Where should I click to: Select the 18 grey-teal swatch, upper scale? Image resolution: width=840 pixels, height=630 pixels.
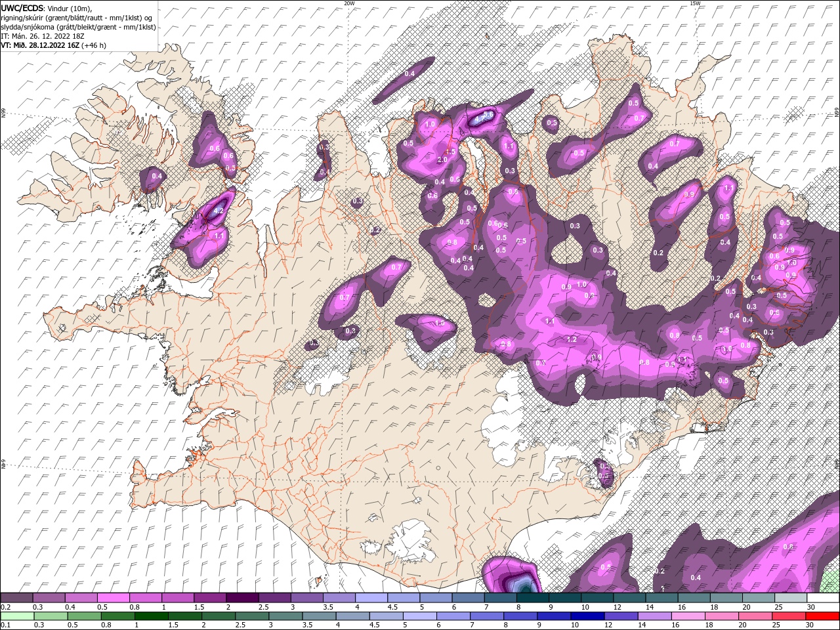coord(726,598)
